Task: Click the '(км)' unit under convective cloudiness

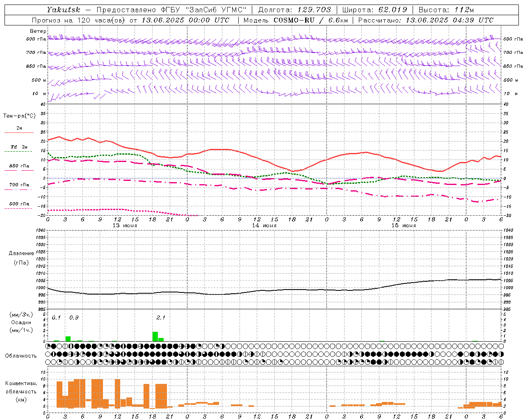Action: click(x=21, y=399)
